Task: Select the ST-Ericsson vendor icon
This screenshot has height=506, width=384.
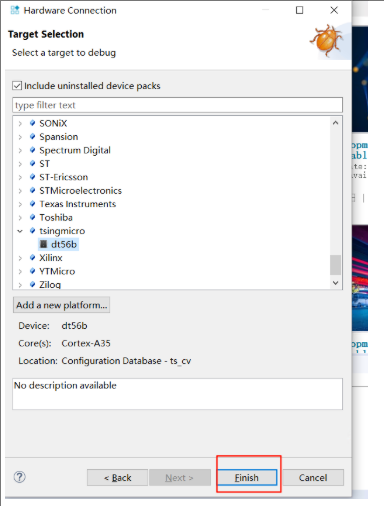Action: 32,177
